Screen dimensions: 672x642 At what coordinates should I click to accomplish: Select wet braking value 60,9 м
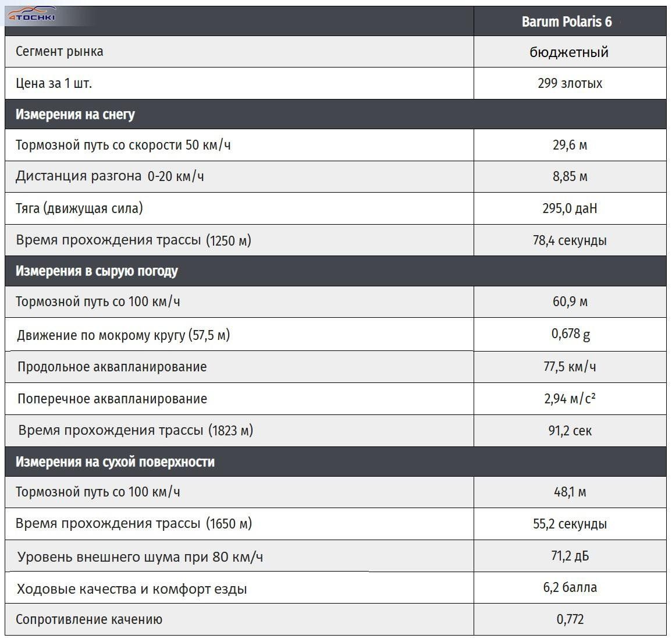tap(570, 302)
